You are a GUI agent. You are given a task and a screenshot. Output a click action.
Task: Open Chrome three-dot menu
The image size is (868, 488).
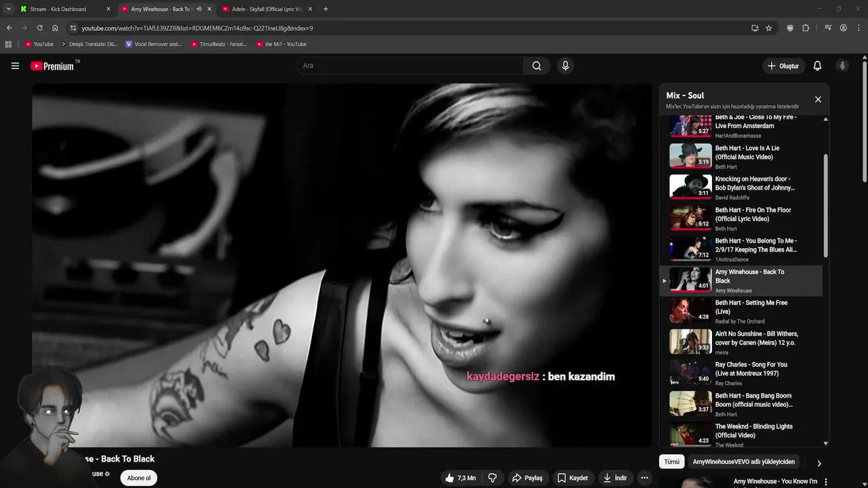click(859, 28)
